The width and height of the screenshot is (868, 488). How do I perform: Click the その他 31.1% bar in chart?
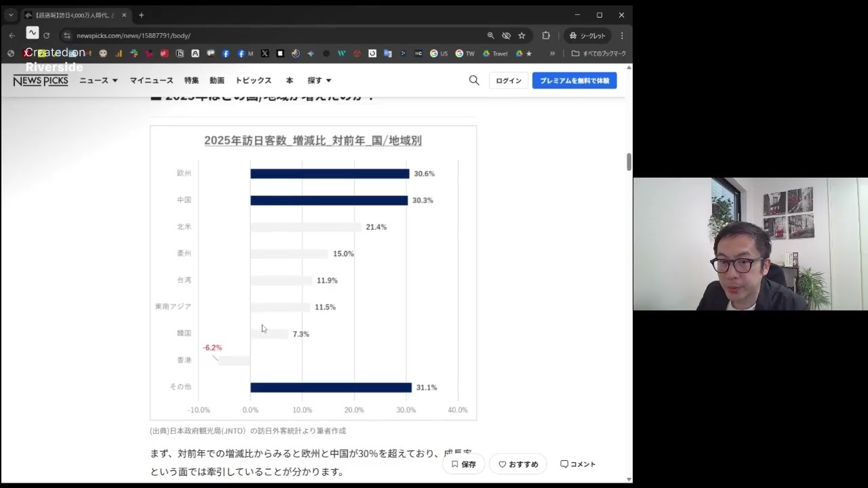[331, 388]
